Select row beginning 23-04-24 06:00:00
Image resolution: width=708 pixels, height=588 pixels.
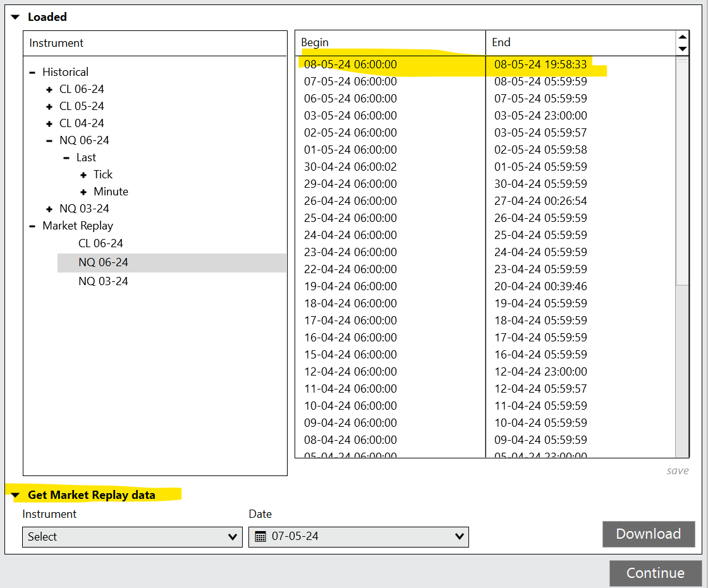485,252
